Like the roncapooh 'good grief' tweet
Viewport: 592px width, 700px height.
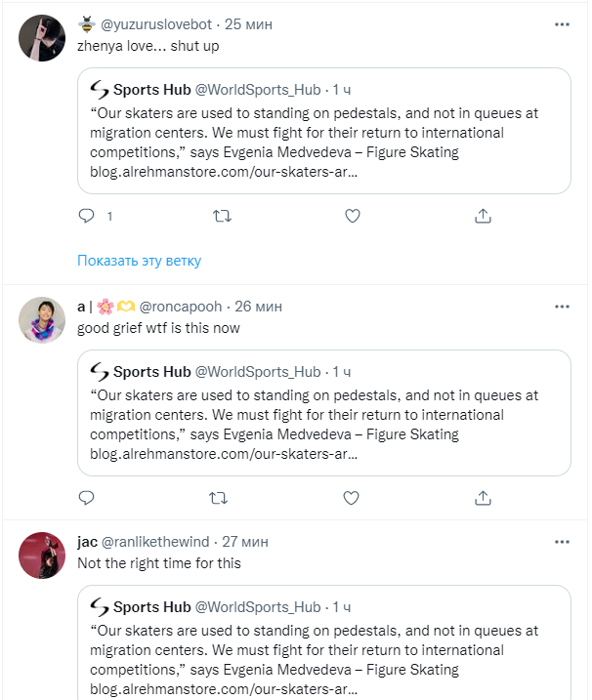tap(353, 498)
